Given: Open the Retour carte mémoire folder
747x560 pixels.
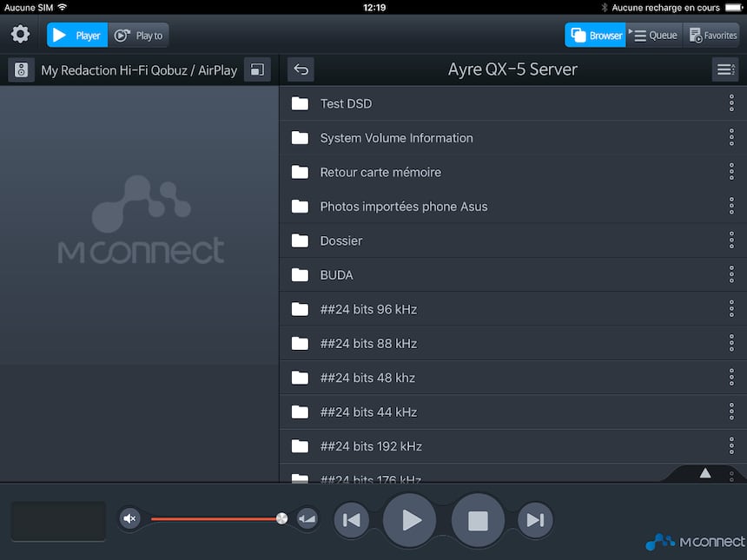Looking at the screenshot, I should [x=512, y=172].
